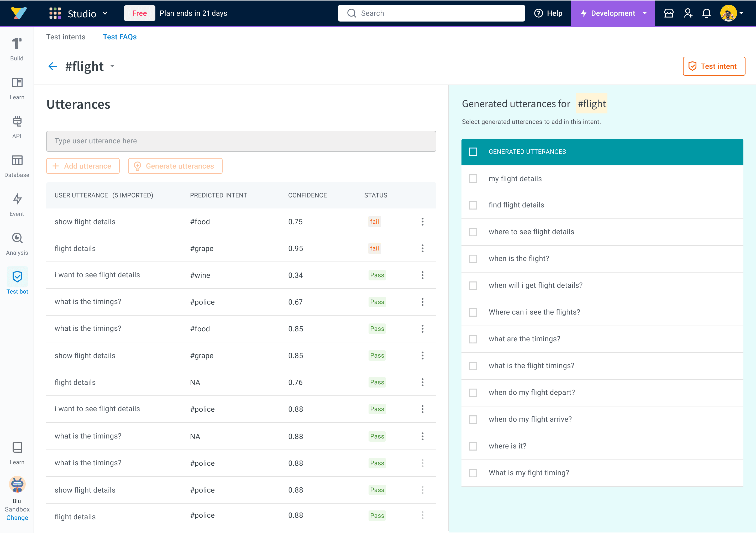Screen dimensions: 756x533
Task: Check 'what are the timings?' utterance
Action: 473,339
